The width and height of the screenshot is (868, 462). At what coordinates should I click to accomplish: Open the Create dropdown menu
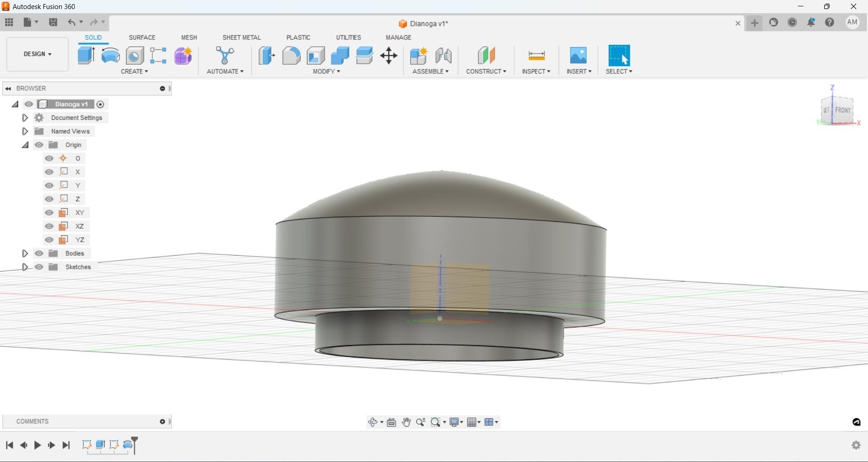click(x=134, y=71)
